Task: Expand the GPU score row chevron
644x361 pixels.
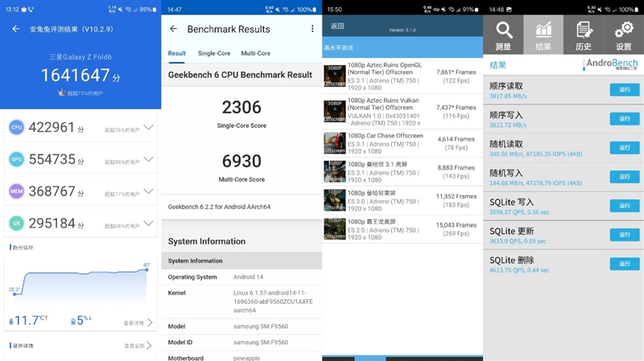Action: 148,159
